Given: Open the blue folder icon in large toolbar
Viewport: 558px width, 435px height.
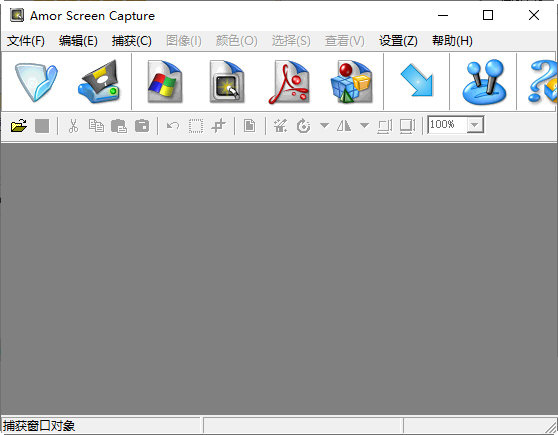Looking at the screenshot, I should coord(36,82).
